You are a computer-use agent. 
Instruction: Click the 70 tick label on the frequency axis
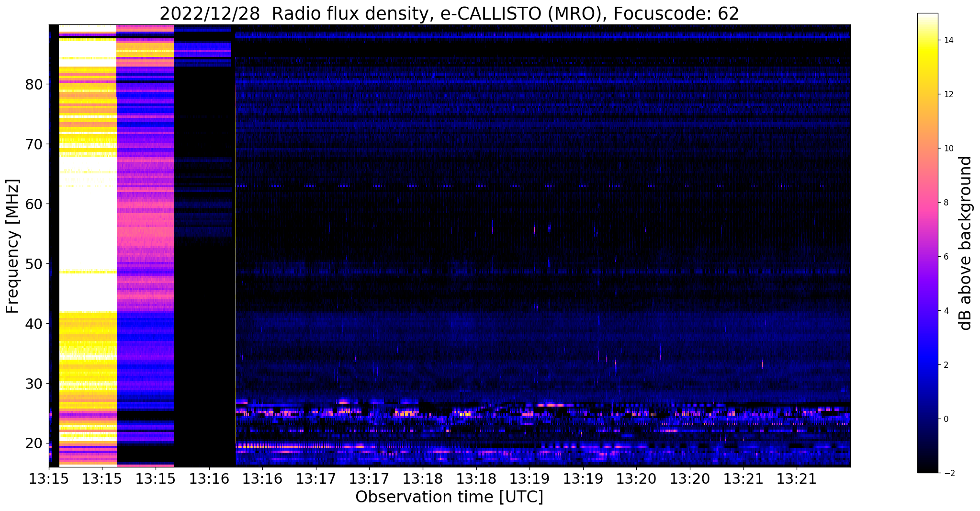tap(34, 144)
